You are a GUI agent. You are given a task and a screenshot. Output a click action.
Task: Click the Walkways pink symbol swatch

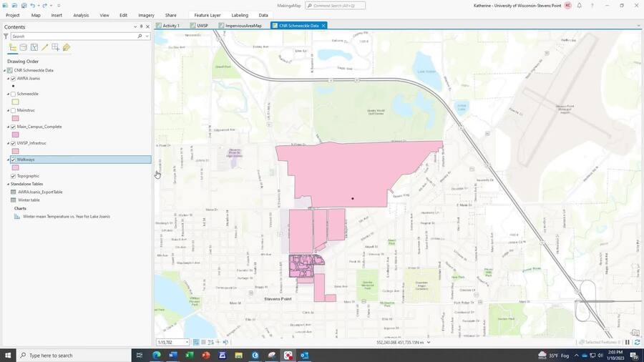coord(15,167)
